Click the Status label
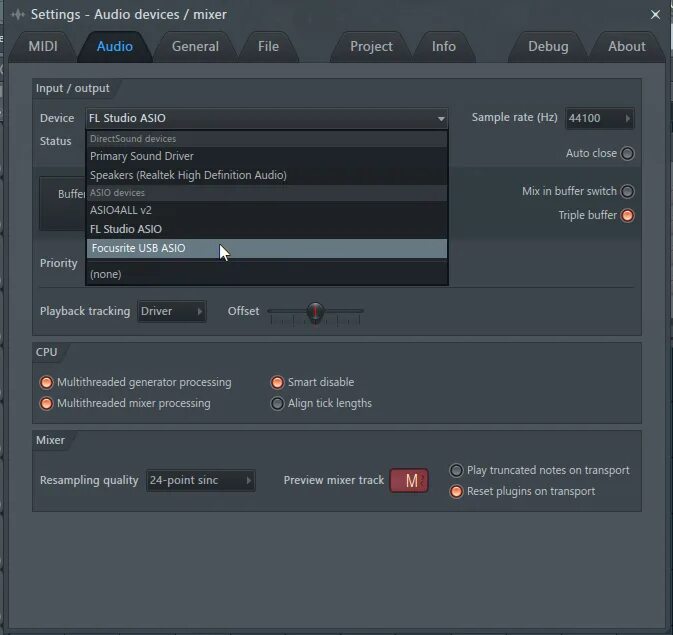Viewport: 673px width, 635px height. 55,141
